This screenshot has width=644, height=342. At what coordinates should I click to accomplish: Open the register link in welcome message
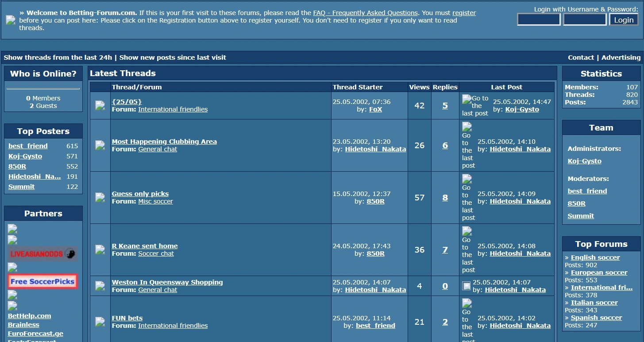[x=464, y=13]
